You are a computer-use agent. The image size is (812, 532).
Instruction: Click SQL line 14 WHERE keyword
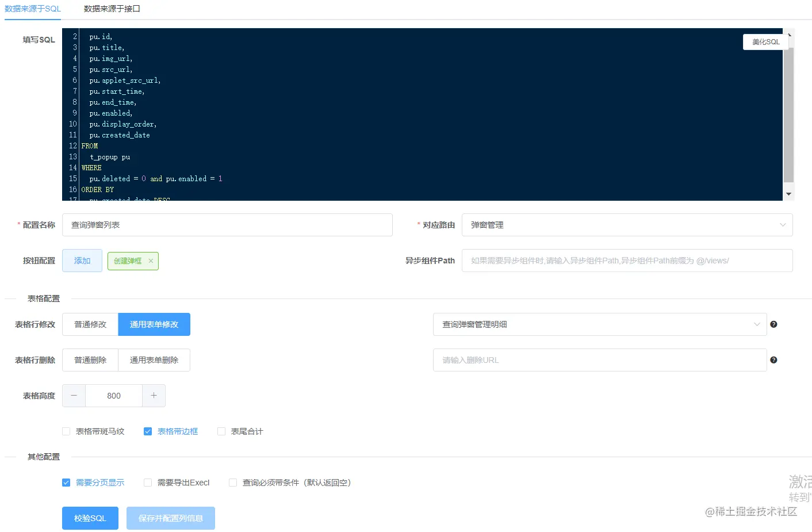91,168
